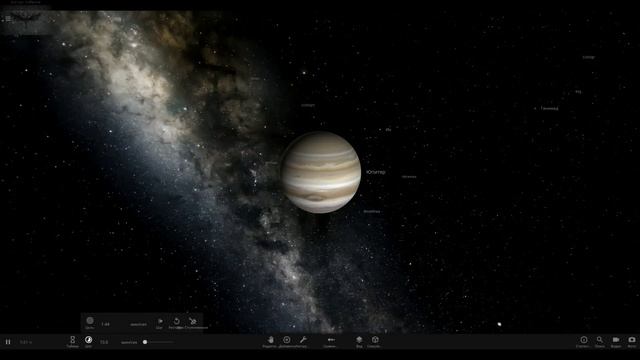This screenshot has width=640, height=360.
Task: Click the Юпитер label beside the planet
Action: coord(376,172)
